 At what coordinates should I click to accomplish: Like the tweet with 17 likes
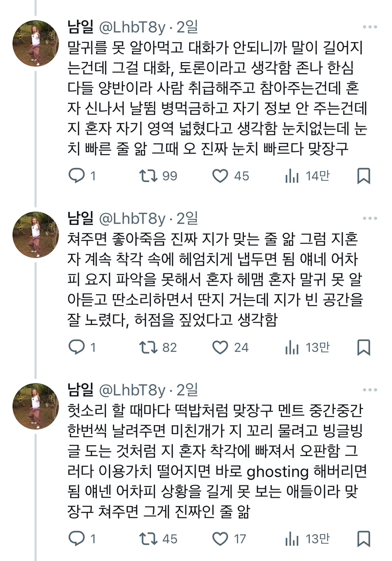[220, 539]
